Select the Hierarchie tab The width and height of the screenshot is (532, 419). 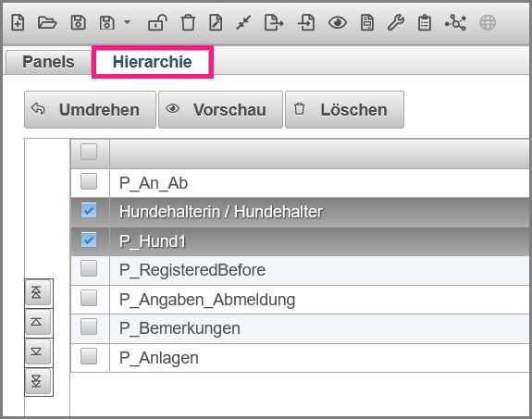[x=153, y=62]
